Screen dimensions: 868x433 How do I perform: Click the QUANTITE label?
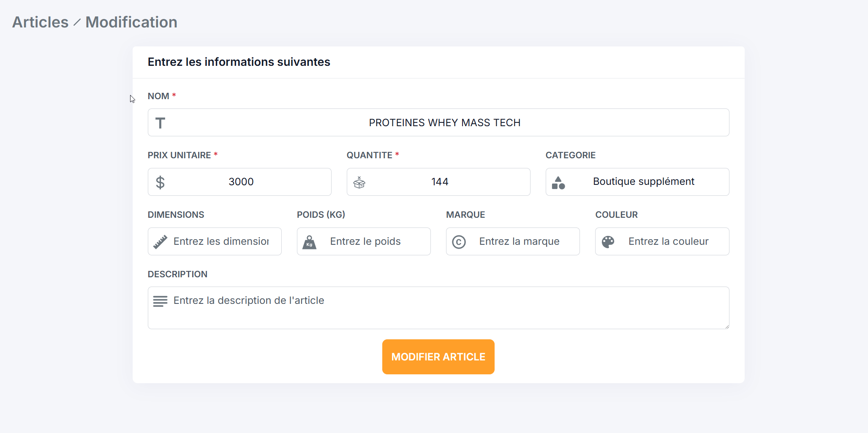(370, 155)
